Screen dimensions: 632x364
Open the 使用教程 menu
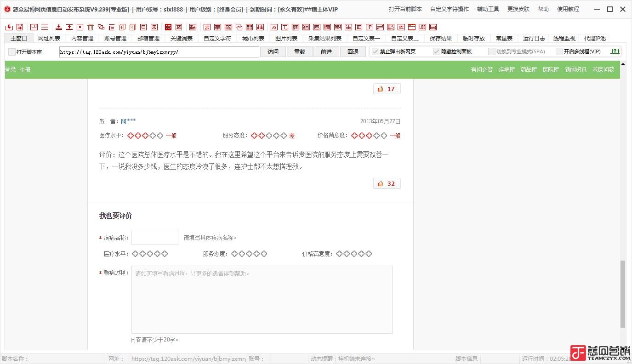[568, 9]
